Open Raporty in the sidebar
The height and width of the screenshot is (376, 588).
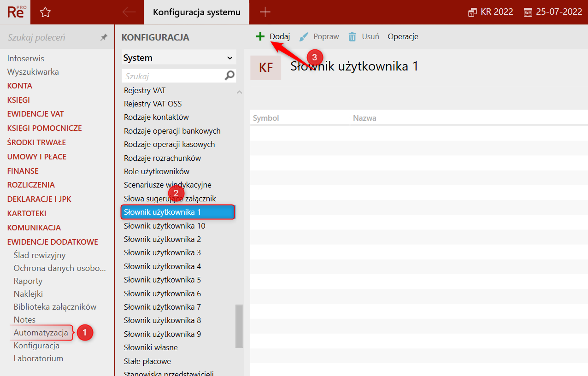pos(28,281)
